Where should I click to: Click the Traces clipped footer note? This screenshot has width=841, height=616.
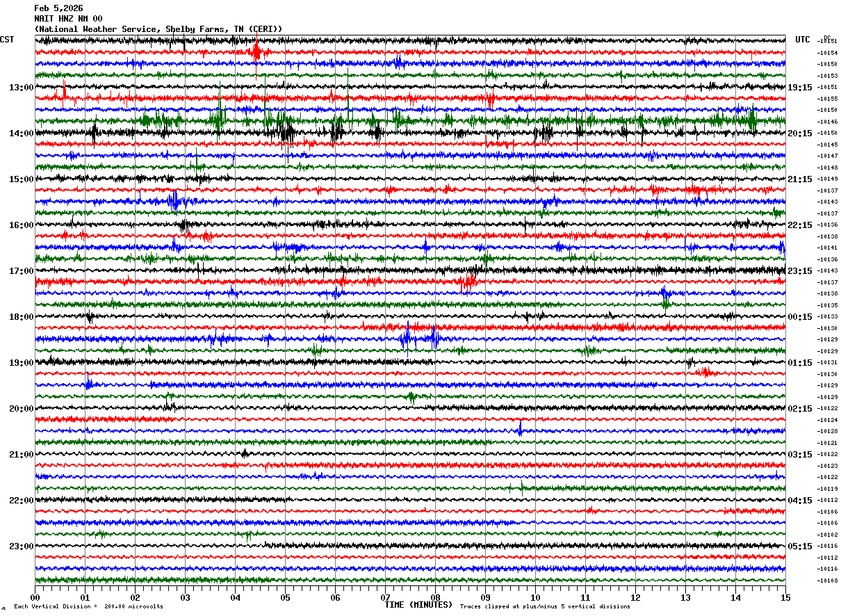coord(545,607)
